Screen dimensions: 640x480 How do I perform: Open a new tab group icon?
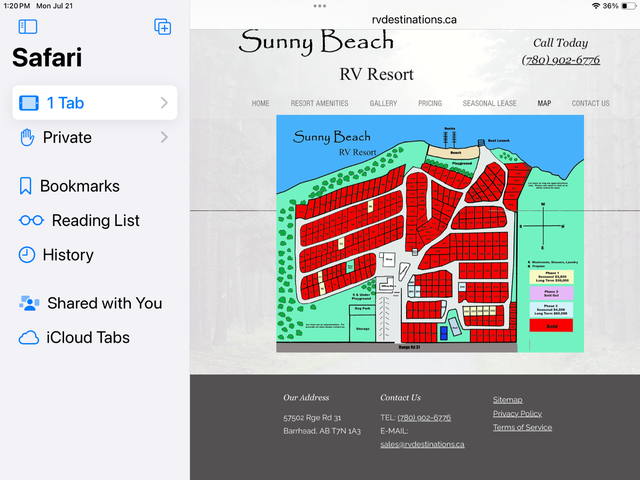[x=162, y=27]
